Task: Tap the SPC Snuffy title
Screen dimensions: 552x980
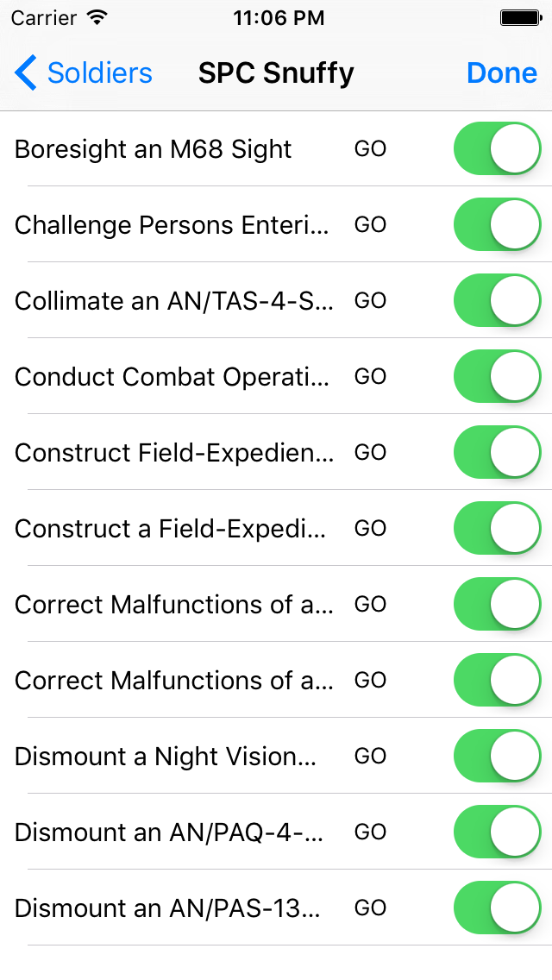Action: point(275,72)
